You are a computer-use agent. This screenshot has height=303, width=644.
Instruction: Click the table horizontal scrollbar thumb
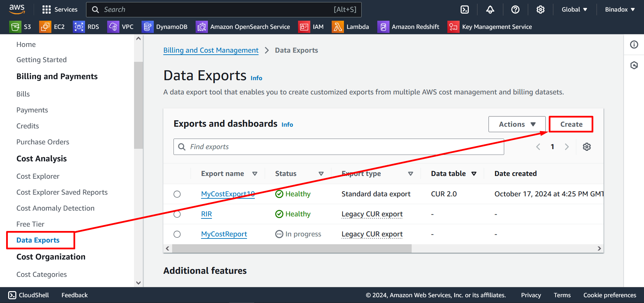(292, 248)
